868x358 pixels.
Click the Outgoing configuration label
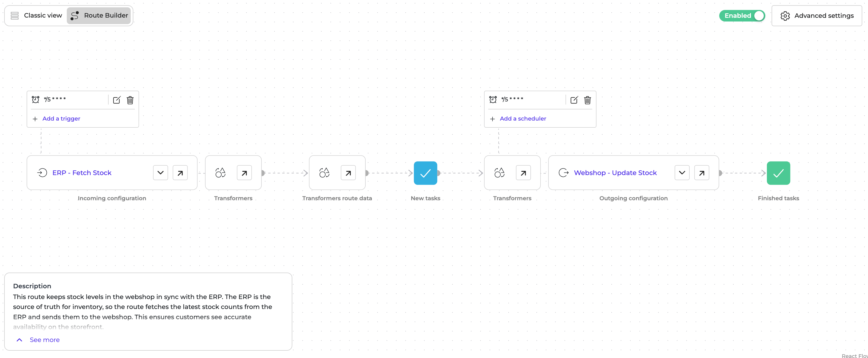pos(634,198)
